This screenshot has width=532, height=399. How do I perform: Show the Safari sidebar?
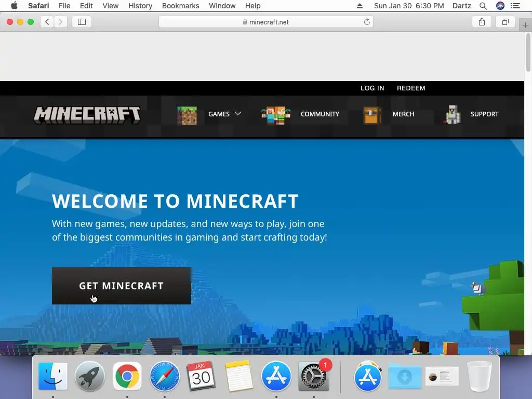82,22
